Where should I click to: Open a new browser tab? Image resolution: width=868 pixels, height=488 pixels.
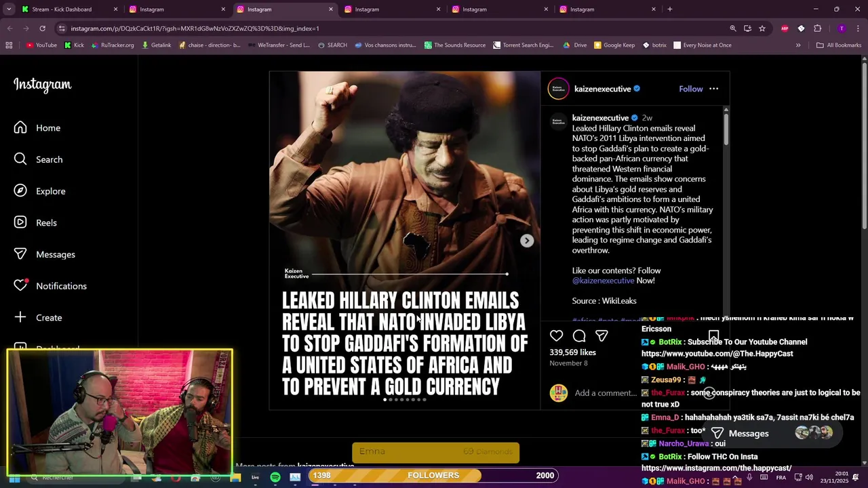[669, 9]
